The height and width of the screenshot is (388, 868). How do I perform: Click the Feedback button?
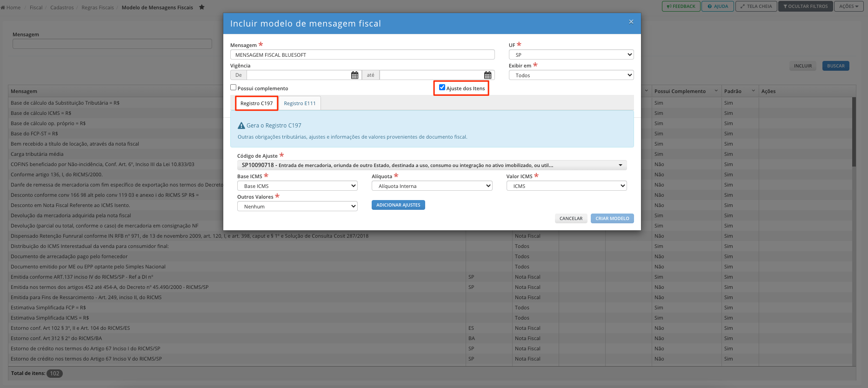(x=681, y=7)
